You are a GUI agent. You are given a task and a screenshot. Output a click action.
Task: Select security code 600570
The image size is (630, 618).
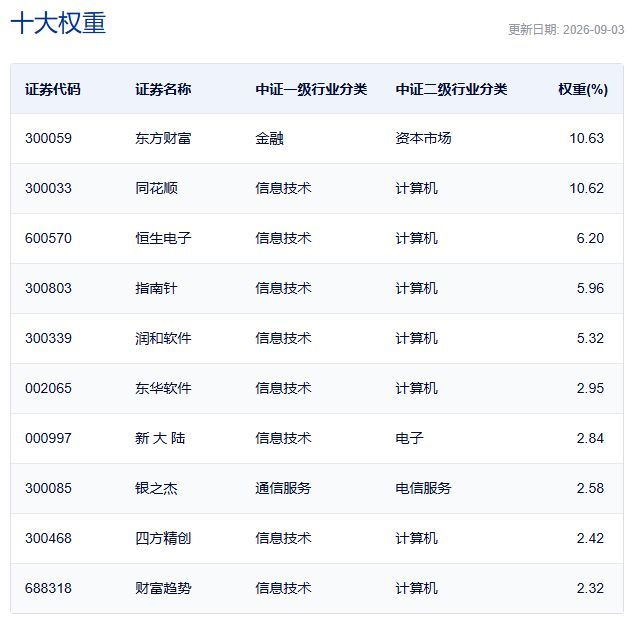[x=48, y=238]
